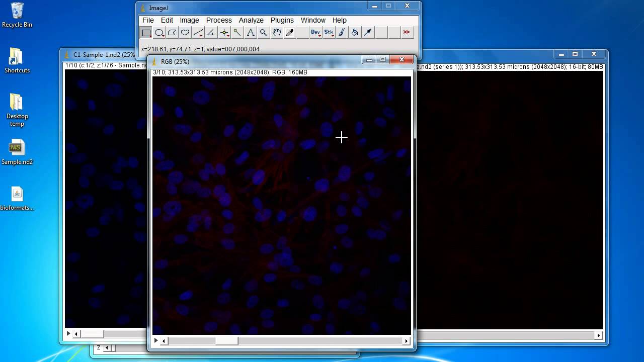The image size is (644, 362).
Task: Select the Desktop temp folder icon
Action: click(17, 110)
